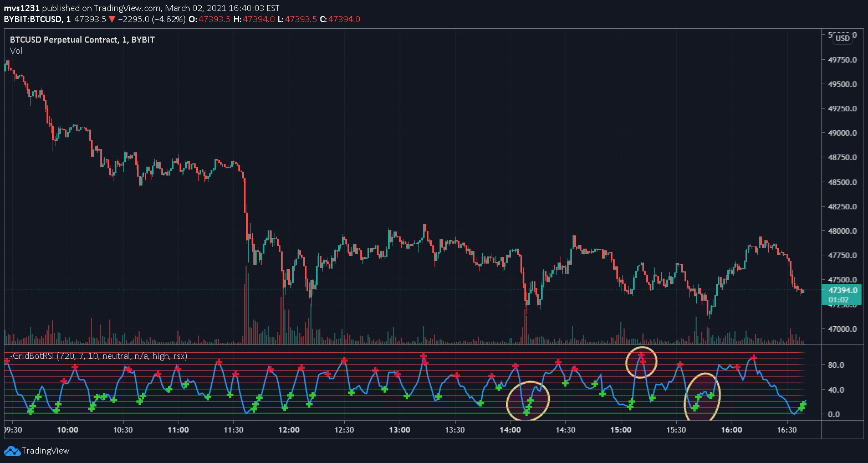The height and width of the screenshot is (463, 868).
Task: Click the 49750.0 price axis label
Action: pyautogui.click(x=843, y=60)
